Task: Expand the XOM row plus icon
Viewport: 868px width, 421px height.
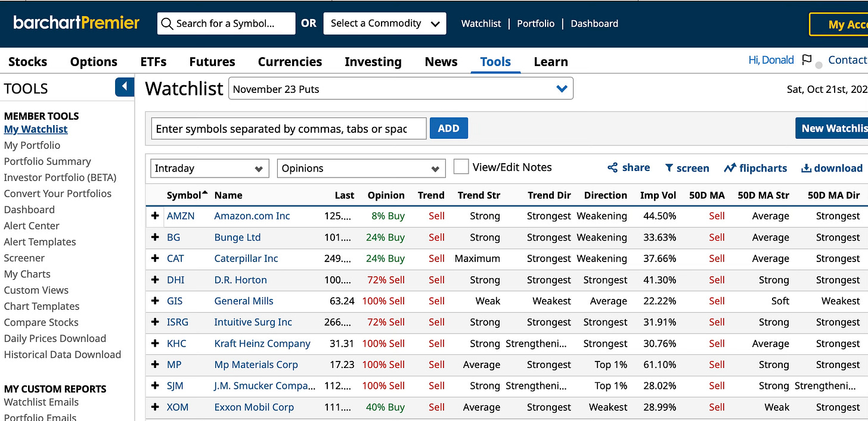Action: [x=155, y=407]
